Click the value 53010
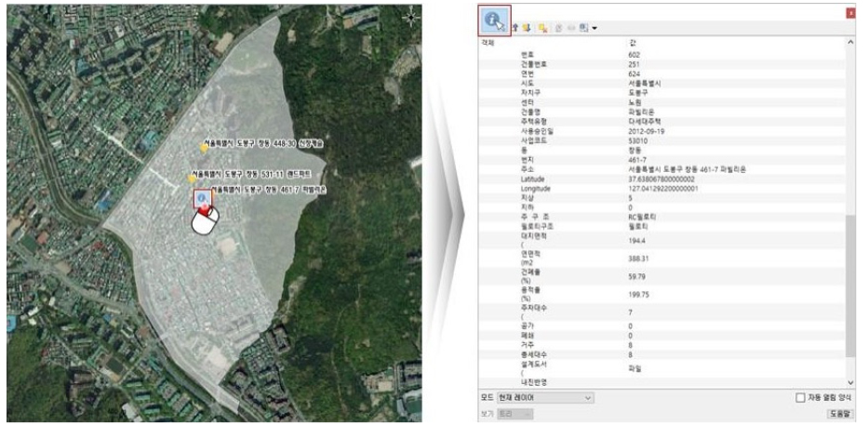This screenshot has height=424, width=868. tap(637, 140)
